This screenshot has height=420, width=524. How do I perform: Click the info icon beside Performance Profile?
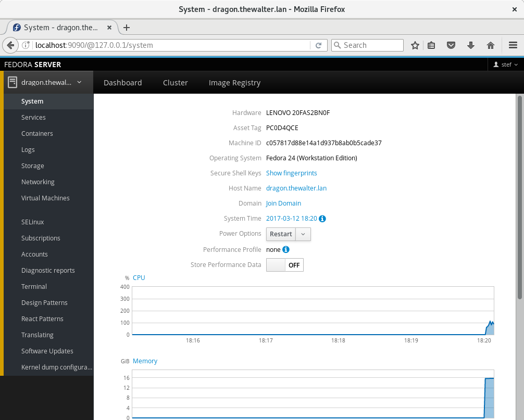coord(285,250)
